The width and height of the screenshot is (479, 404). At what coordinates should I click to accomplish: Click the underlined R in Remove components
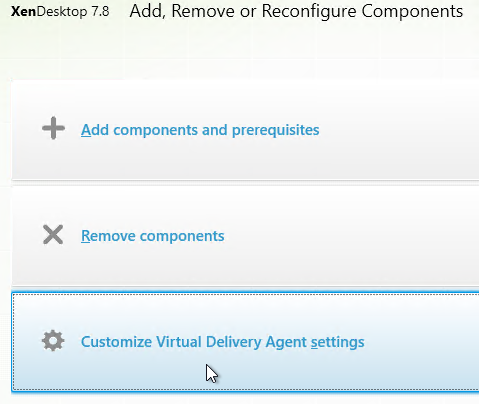click(85, 236)
